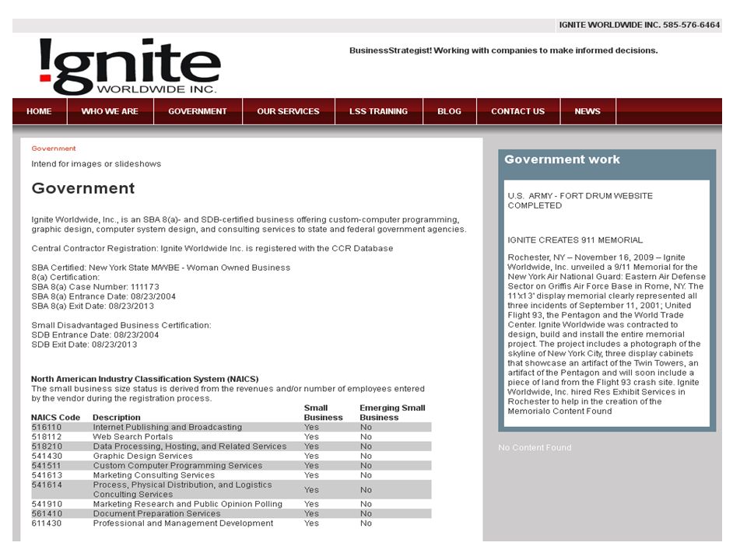747x560 pixels.
Task: Open the BLOG page
Action: pos(449,111)
